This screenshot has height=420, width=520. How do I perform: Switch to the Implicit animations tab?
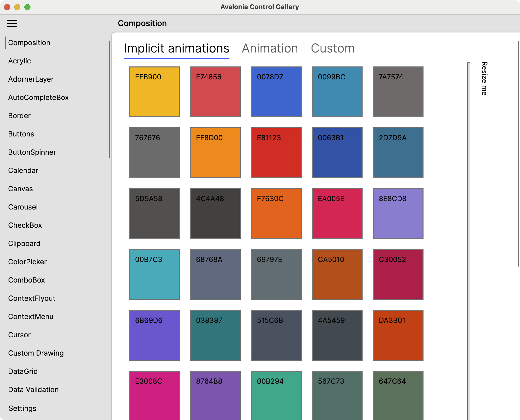(x=177, y=48)
